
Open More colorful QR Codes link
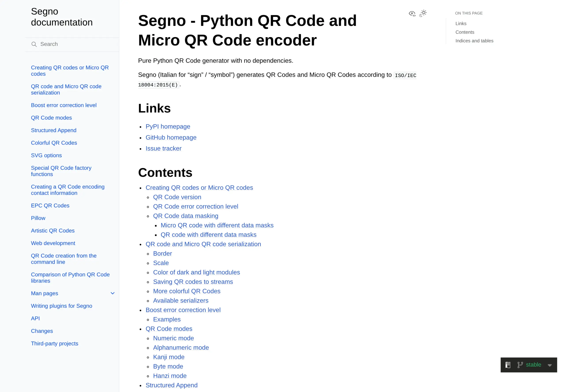point(187,291)
